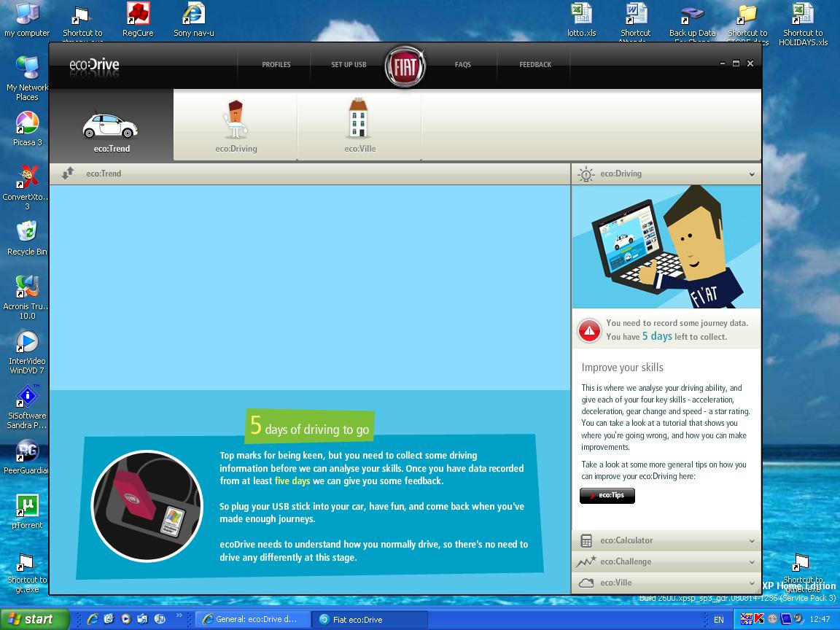
Task: Open the Windows Start menu
Action: [34, 619]
